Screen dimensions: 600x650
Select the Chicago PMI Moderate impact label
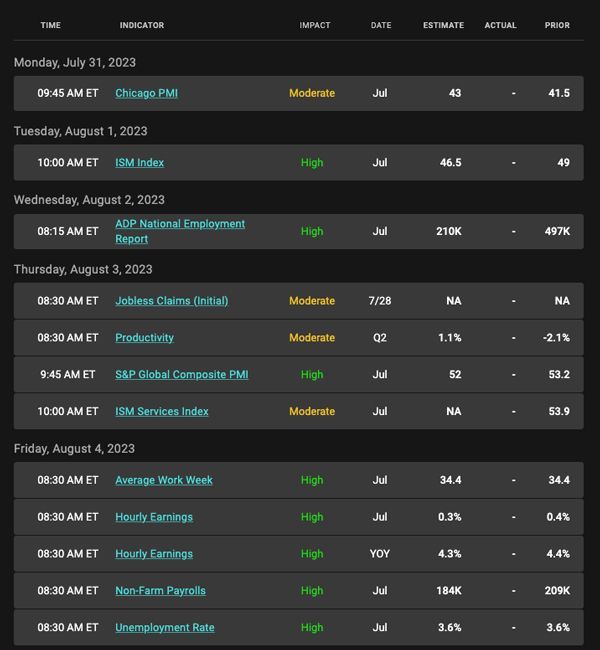click(x=312, y=93)
